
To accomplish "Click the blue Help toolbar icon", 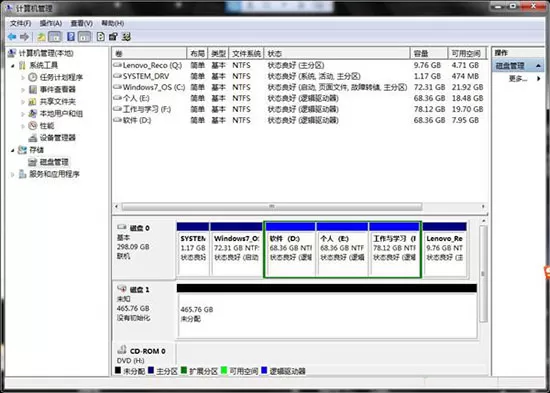I will [x=71, y=36].
